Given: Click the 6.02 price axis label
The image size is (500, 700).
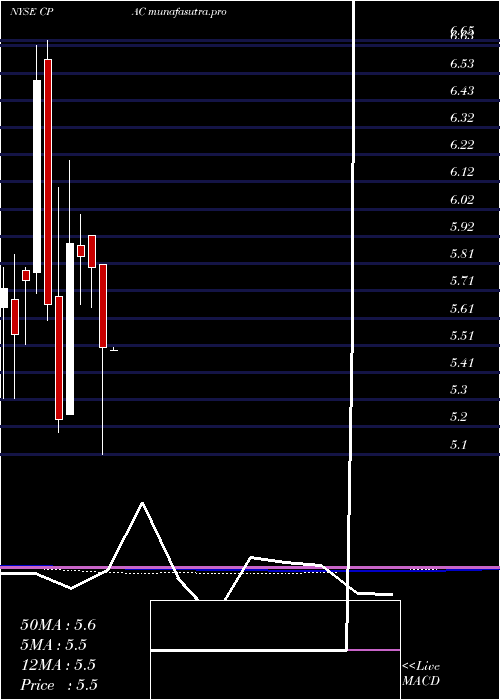Looking at the screenshot, I should tap(462, 200).
